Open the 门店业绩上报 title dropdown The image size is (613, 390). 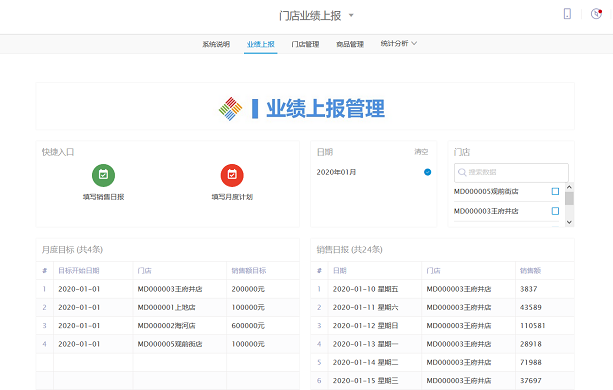click(x=351, y=16)
